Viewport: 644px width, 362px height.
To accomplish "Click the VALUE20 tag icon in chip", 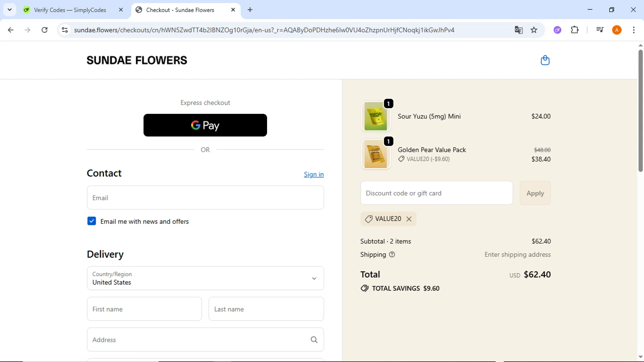I will [x=368, y=219].
